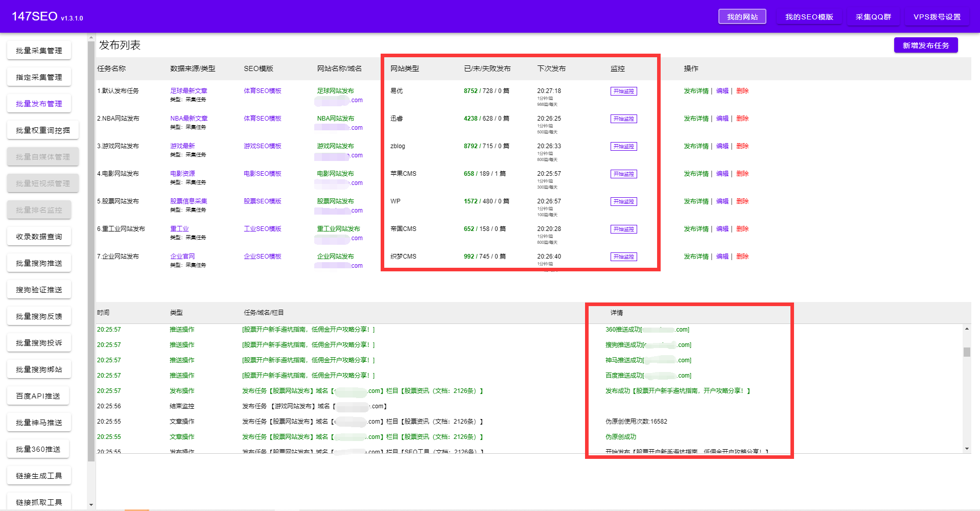Open 体育SEO模板 in 默认发布任务 row
The height and width of the screenshot is (511, 980).
pyautogui.click(x=263, y=91)
